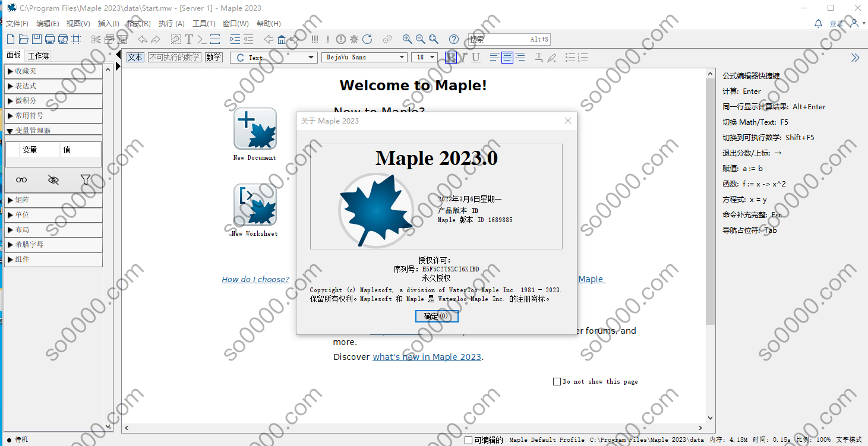Switch to 文本 text mode
868x446 pixels.
coord(135,57)
